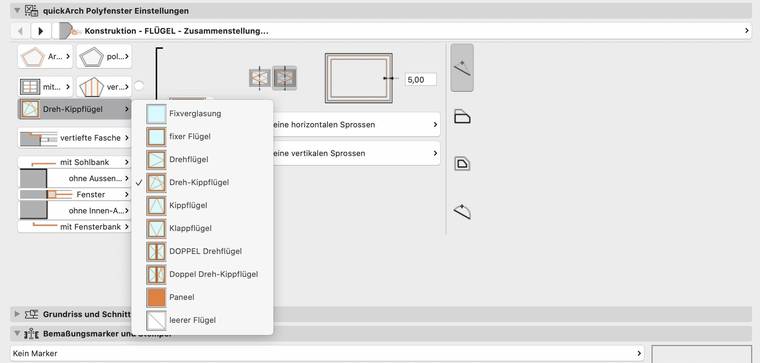This screenshot has width=760, height=363.
Task: Toggle the second highlighted frame alignment icon
Action: 285,78
